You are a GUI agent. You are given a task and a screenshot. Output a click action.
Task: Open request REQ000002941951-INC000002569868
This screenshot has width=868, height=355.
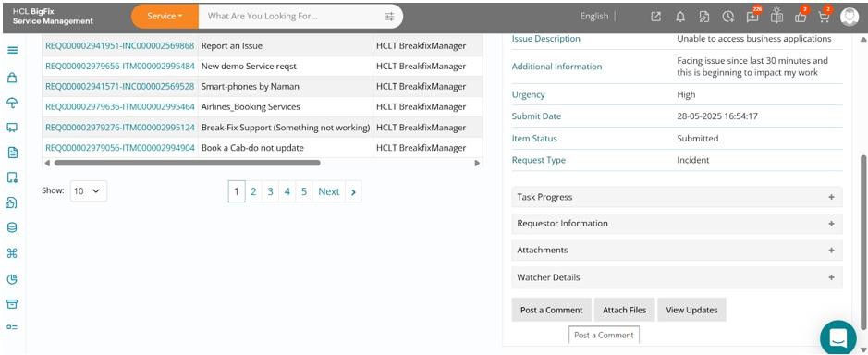119,46
